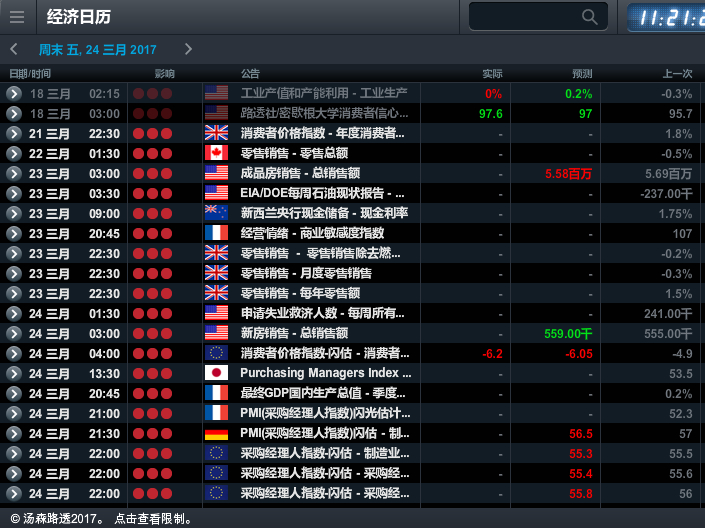Click the search magnifier icon
Screen dimensions: 705x528
click(x=590, y=17)
